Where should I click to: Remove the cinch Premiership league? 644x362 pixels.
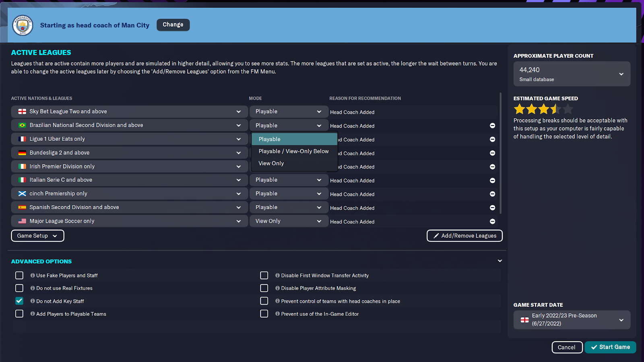point(492,194)
